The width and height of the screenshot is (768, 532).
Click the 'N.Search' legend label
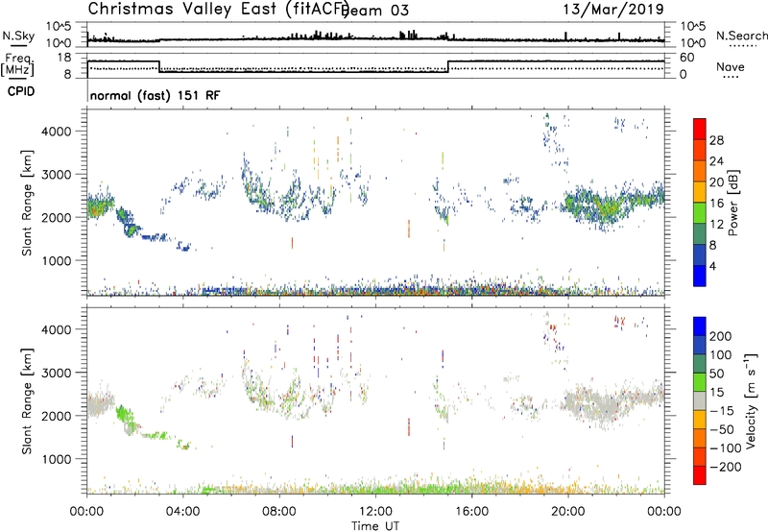[x=741, y=36]
